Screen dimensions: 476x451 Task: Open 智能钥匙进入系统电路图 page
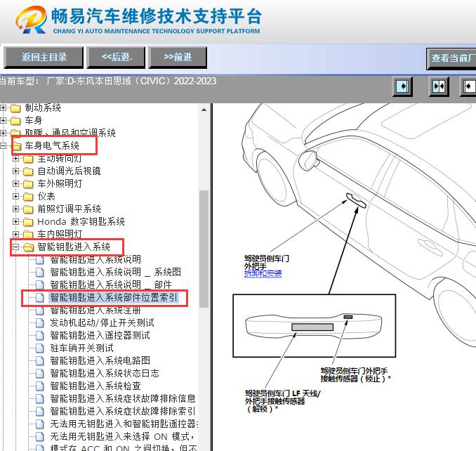coord(100,360)
